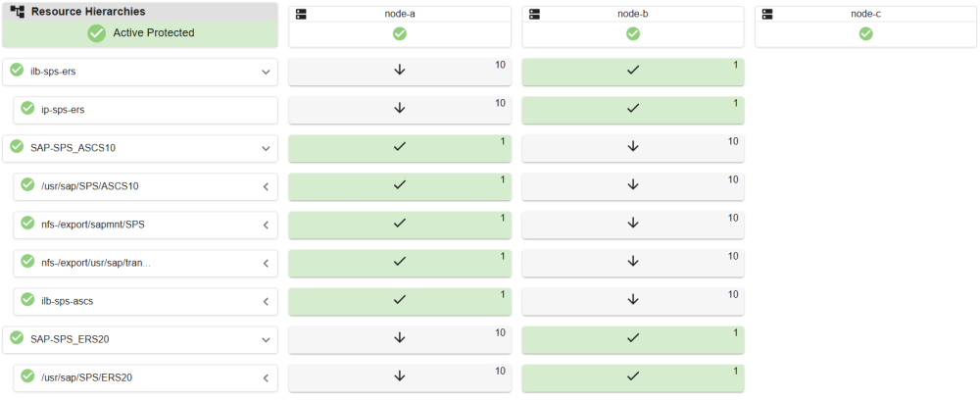Click the node-c server icon
This screenshot has height=401, width=980.
(767, 15)
